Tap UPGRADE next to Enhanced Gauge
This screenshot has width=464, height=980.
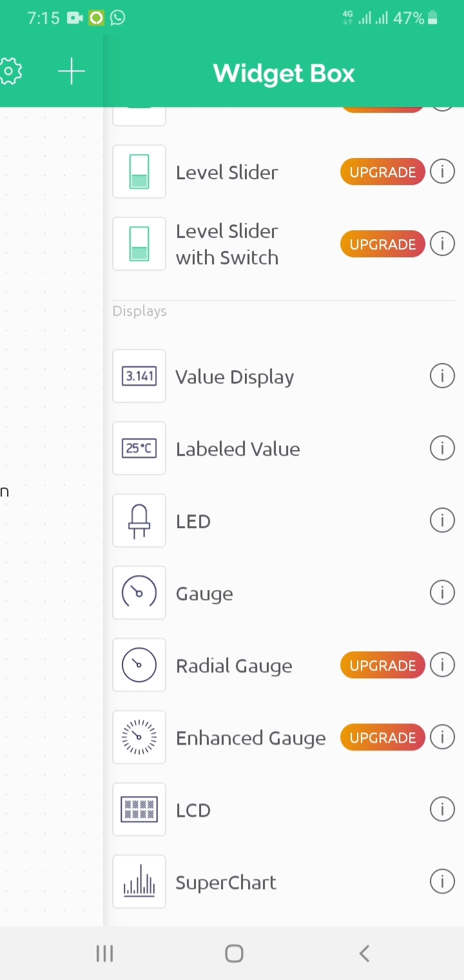(x=383, y=738)
